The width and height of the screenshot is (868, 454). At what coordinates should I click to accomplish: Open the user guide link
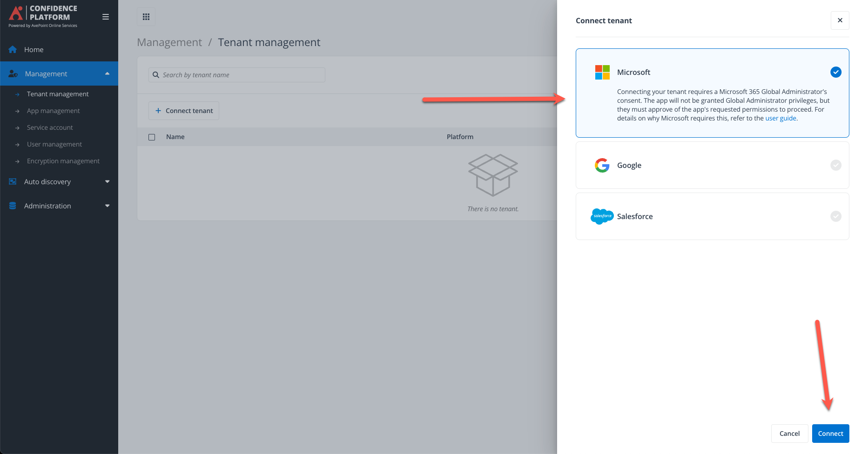point(781,118)
